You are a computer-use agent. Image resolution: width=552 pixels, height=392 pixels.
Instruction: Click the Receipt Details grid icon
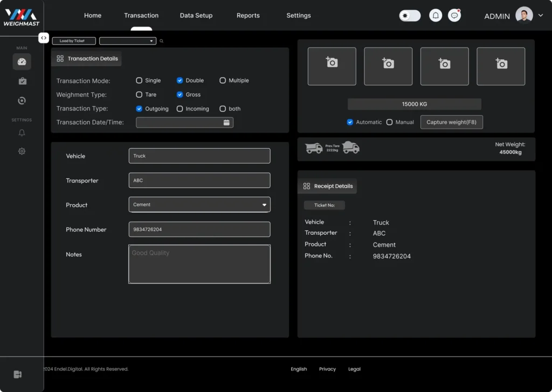pos(307,186)
